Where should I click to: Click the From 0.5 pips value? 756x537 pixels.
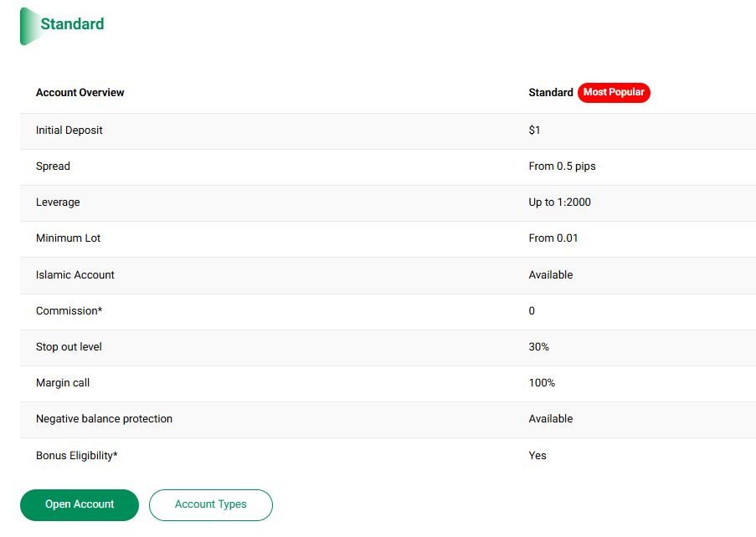[562, 166]
